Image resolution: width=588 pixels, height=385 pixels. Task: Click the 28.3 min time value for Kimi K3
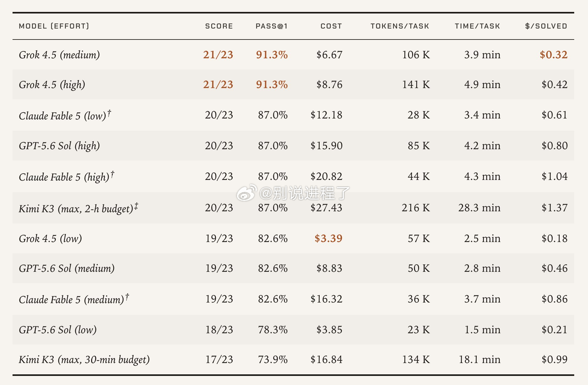point(479,208)
